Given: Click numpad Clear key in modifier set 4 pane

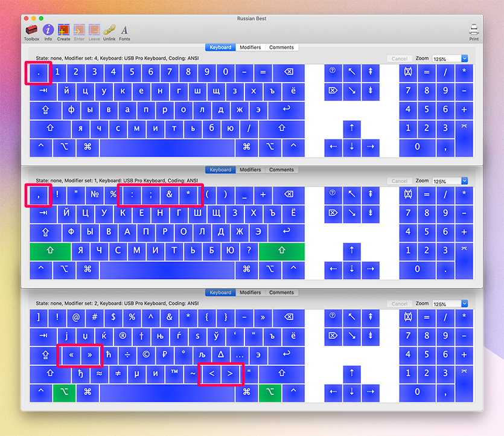Looking at the screenshot, I should [x=408, y=73].
